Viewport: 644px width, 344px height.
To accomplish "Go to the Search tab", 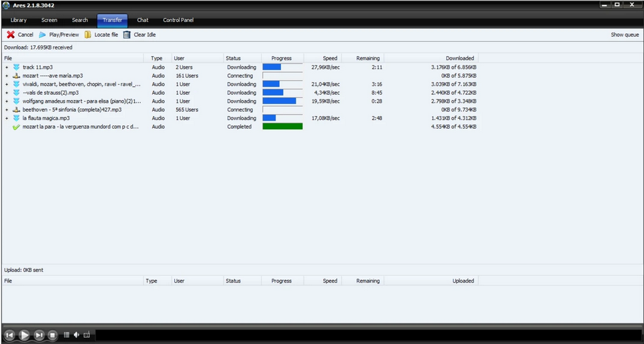I will [x=79, y=20].
